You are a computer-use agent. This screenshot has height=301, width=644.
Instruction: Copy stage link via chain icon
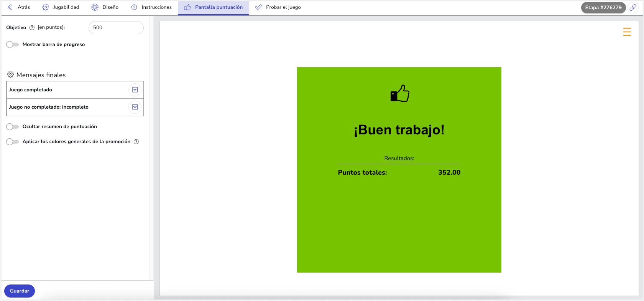coord(633,8)
